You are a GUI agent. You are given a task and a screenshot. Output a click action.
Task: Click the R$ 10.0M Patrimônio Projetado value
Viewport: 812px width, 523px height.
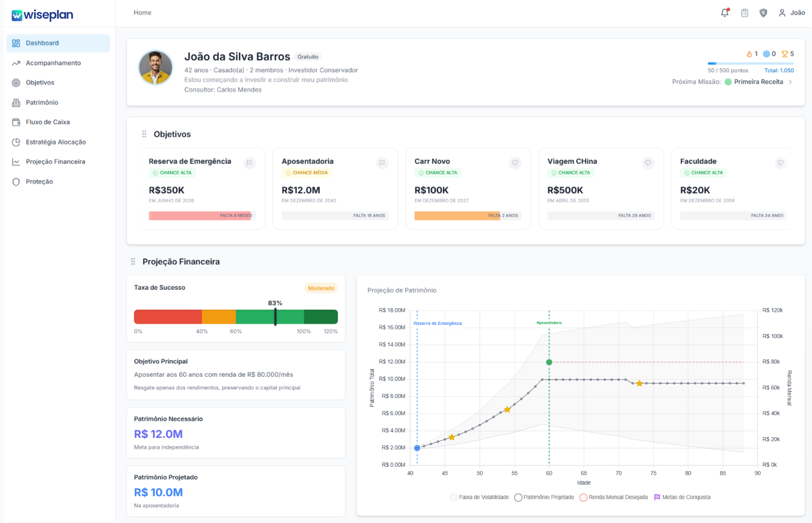[158, 493]
